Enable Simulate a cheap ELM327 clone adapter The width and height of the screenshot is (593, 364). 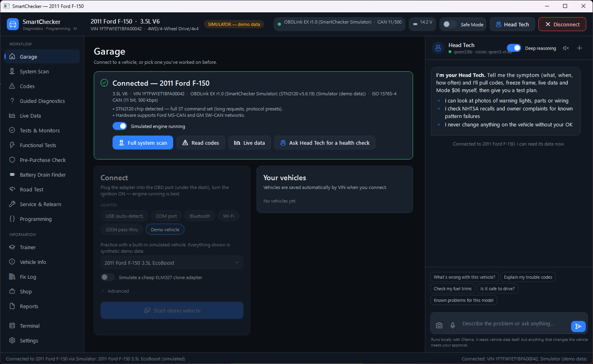click(108, 277)
